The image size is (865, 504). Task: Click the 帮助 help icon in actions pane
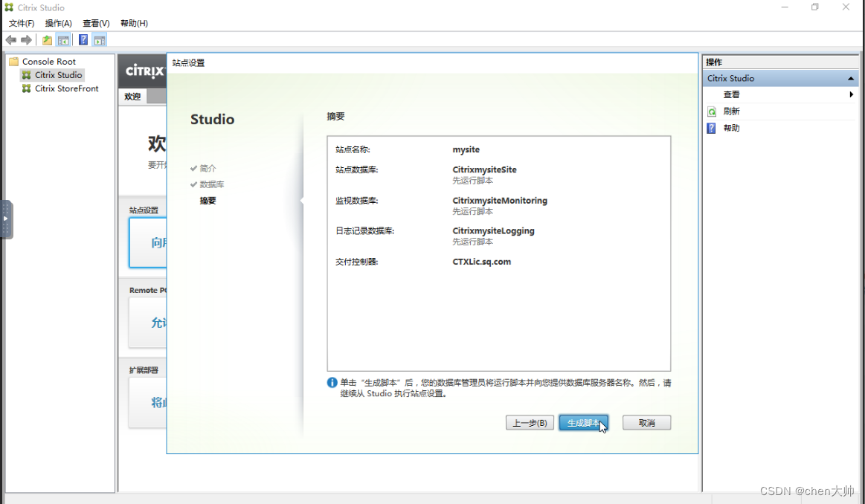tap(712, 128)
